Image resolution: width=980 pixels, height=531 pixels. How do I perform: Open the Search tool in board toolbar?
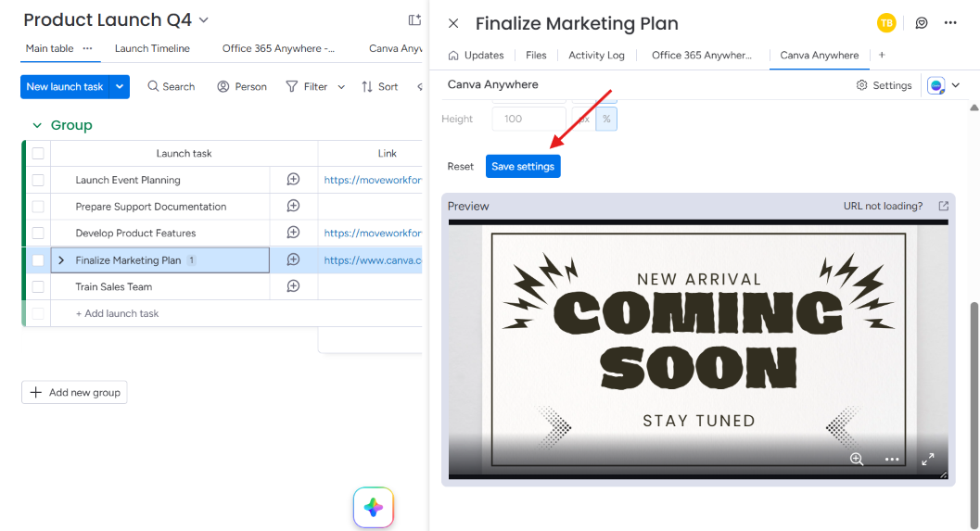(x=172, y=86)
